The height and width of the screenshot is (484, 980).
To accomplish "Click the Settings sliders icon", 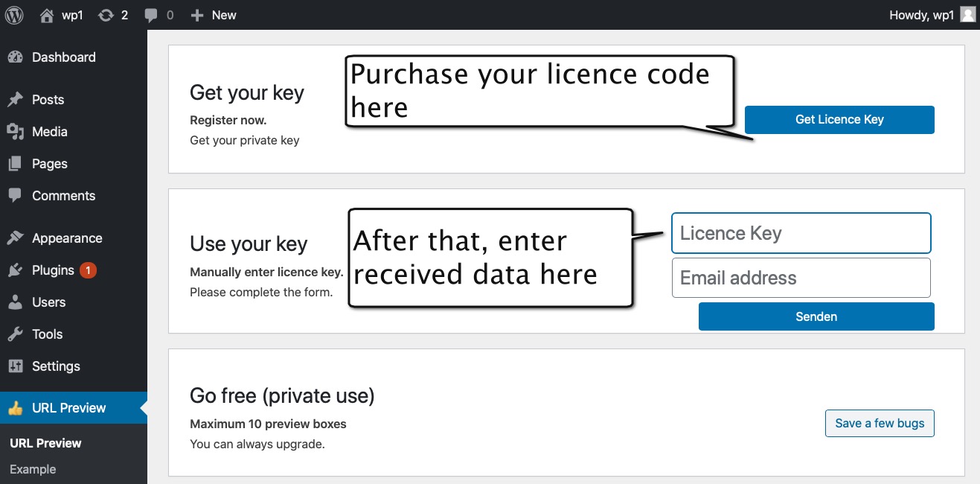I will point(15,366).
